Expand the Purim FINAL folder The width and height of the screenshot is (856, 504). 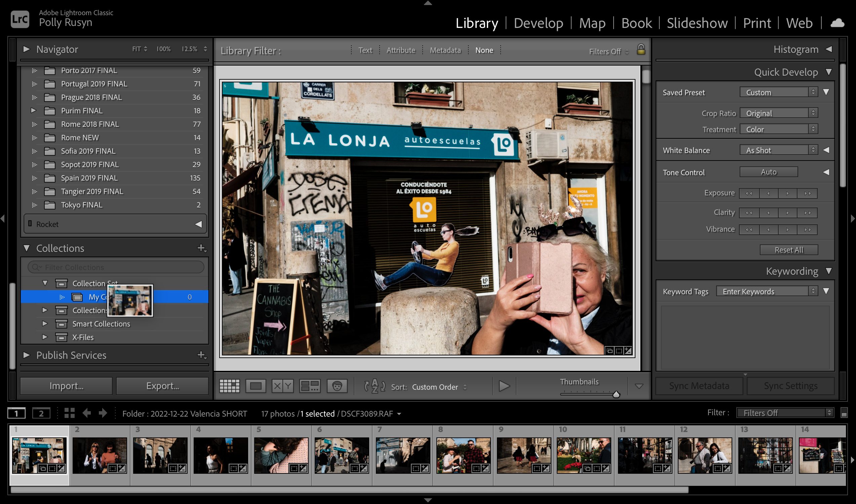[x=33, y=110]
